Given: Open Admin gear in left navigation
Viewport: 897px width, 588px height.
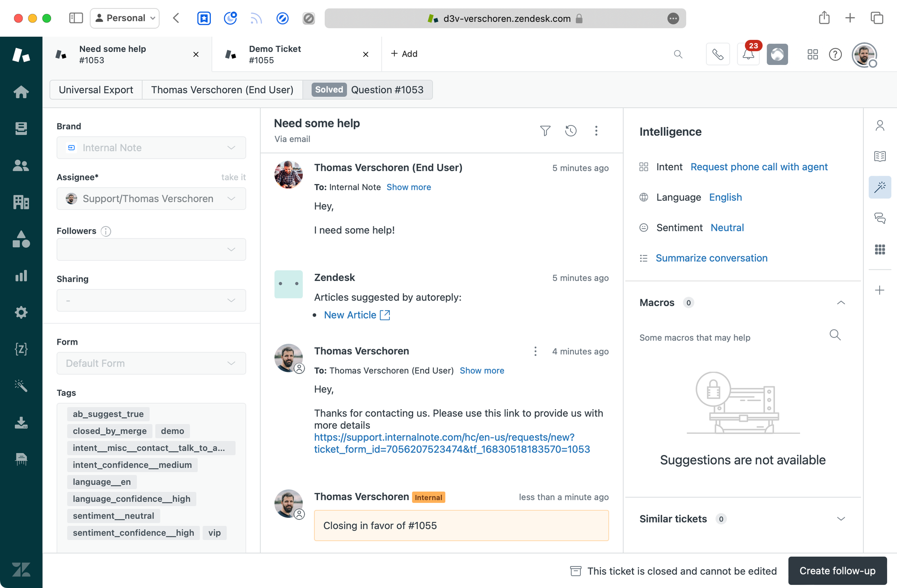Looking at the screenshot, I should click(x=21, y=312).
